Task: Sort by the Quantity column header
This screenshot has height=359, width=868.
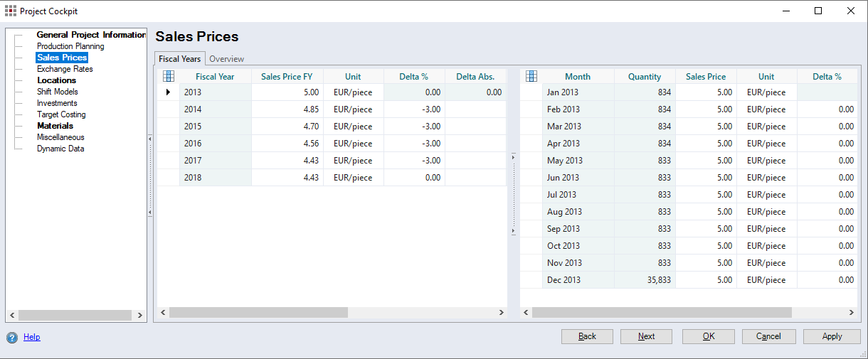Action: (x=645, y=77)
